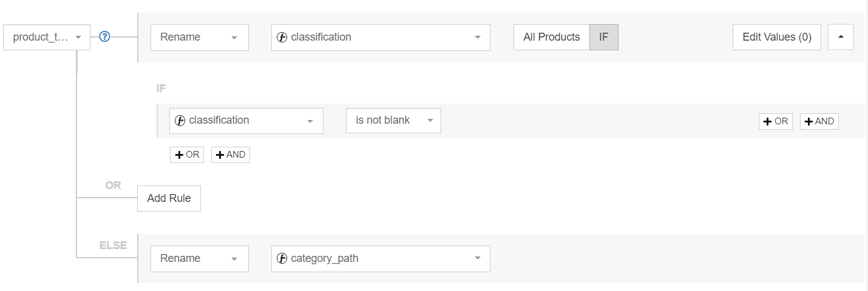
Task: Add AND group below the IF condition
Action: click(231, 155)
